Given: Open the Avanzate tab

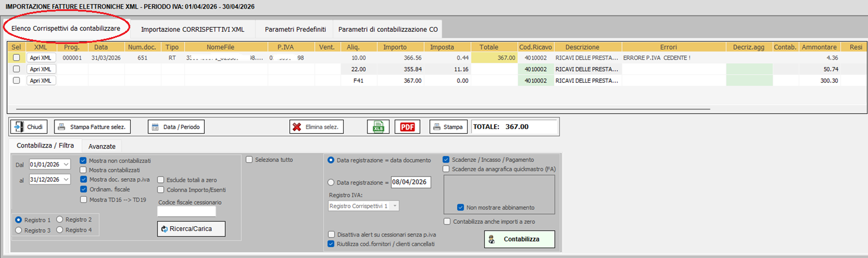Looking at the screenshot, I should click(x=102, y=146).
